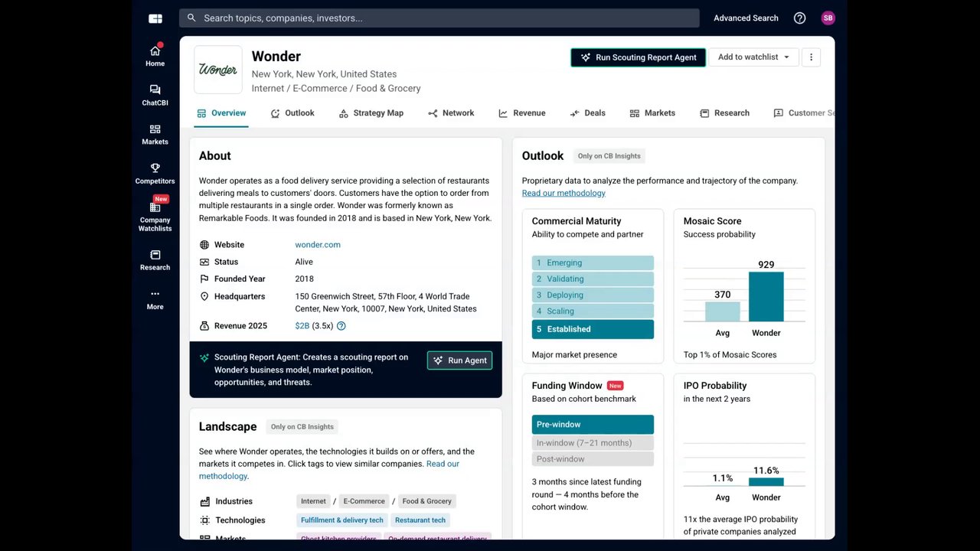Click the Wonder 11.6% IPO probability bar
This screenshot has width=980, height=551.
(x=766, y=482)
